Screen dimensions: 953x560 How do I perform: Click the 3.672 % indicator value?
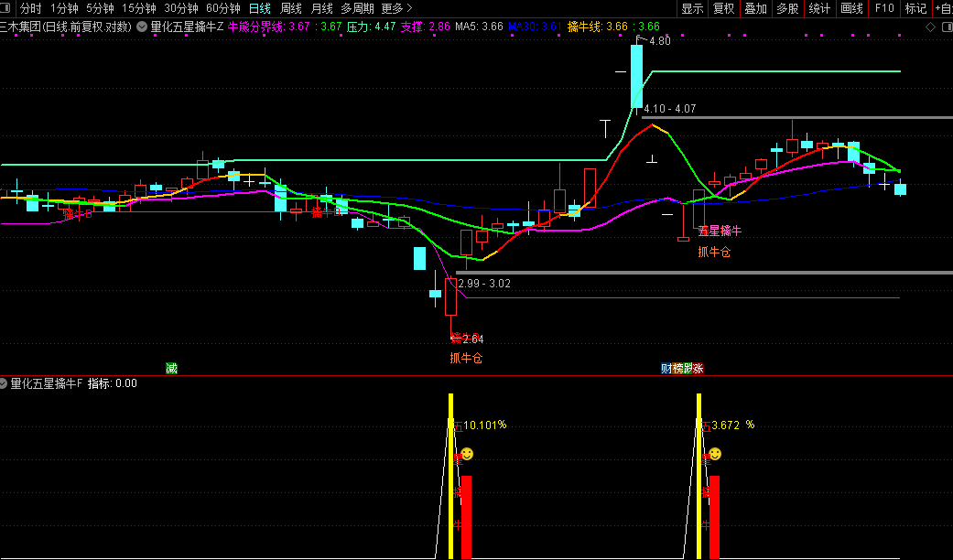pos(732,425)
